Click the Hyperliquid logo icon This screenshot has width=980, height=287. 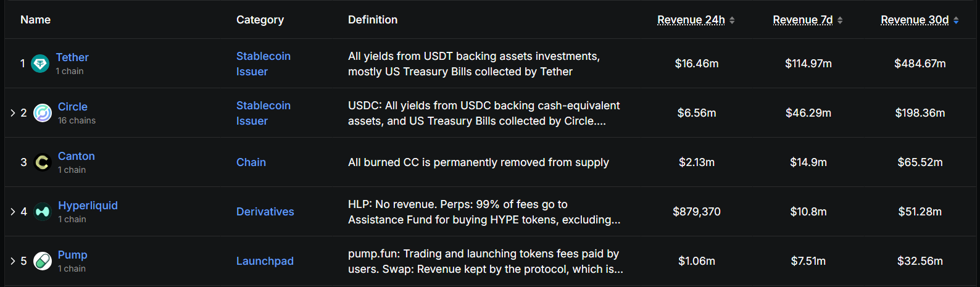(x=42, y=212)
